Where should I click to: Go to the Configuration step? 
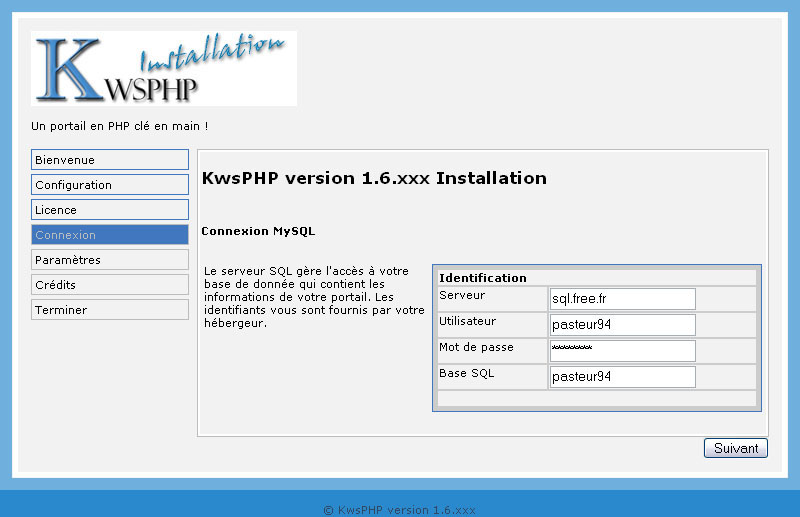pos(110,185)
